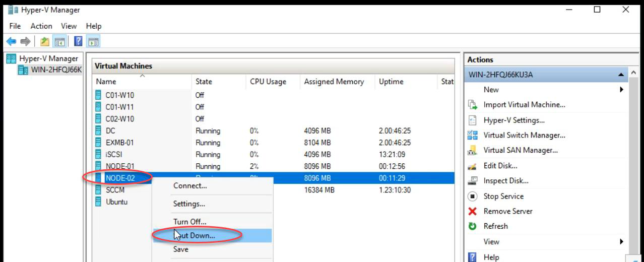Select the NODE-02 virtual machine name
The width and height of the screenshot is (644, 262).
(120, 178)
